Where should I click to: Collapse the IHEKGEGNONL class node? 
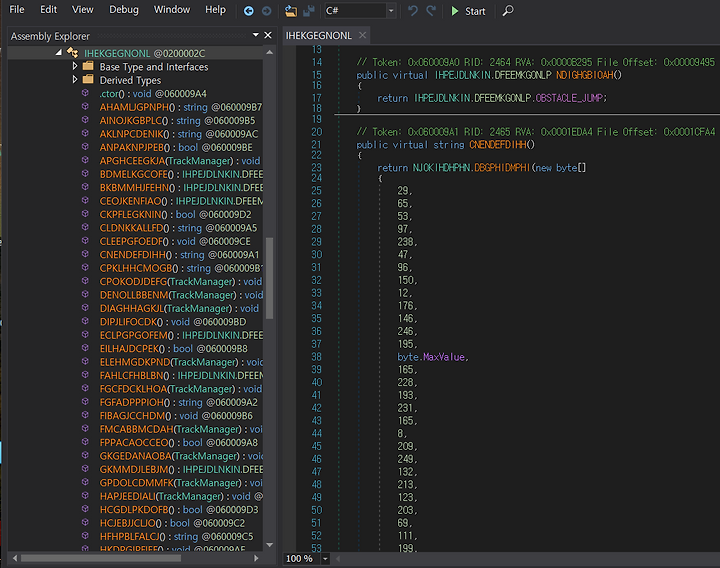[x=59, y=53]
